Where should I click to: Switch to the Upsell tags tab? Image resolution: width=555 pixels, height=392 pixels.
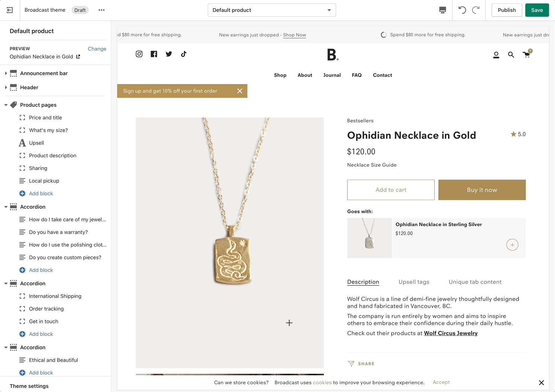click(414, 282)
